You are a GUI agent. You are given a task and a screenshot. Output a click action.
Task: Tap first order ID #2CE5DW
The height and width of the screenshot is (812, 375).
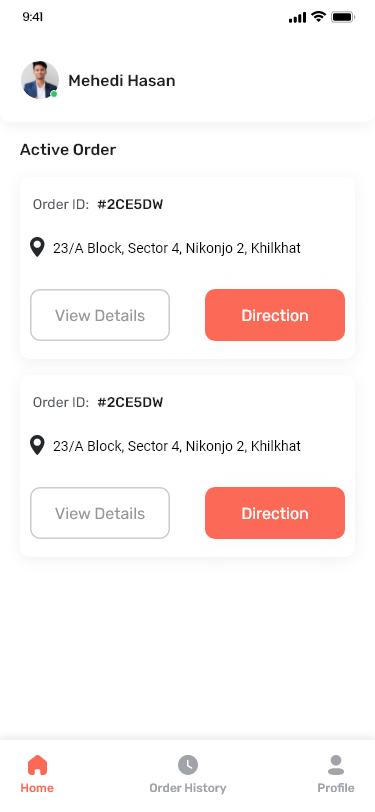[130, 205]
